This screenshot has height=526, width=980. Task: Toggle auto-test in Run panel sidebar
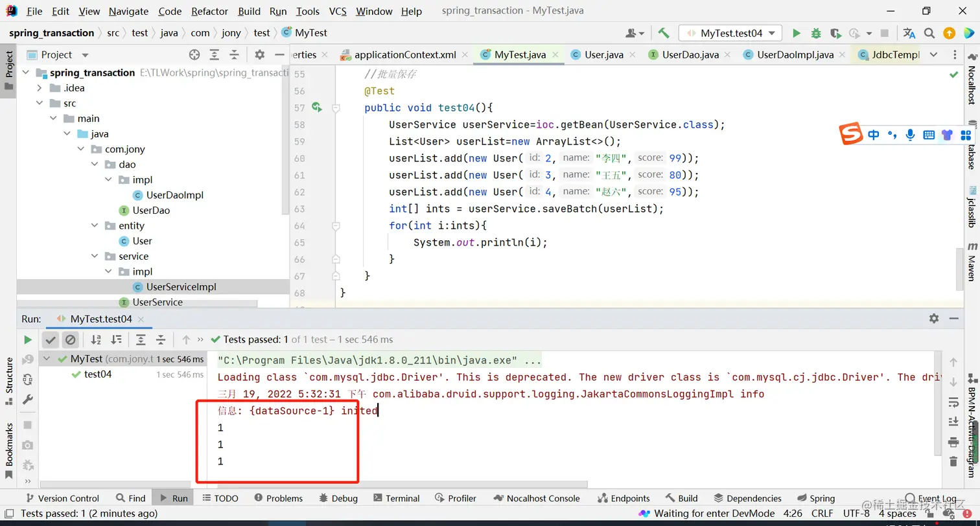27,380
